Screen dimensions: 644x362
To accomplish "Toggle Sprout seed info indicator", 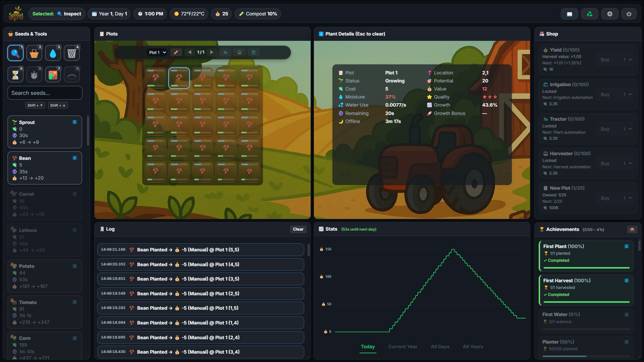I will [75, 122].
